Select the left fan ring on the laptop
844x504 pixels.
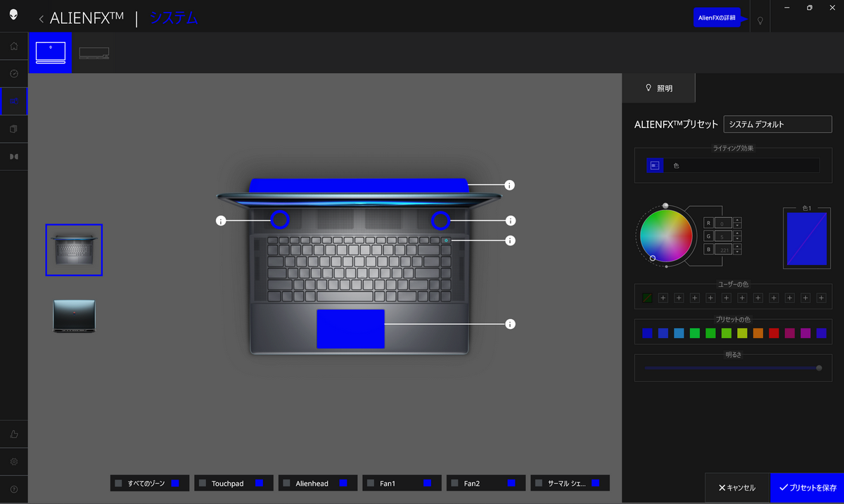click(x=279, y=220)
